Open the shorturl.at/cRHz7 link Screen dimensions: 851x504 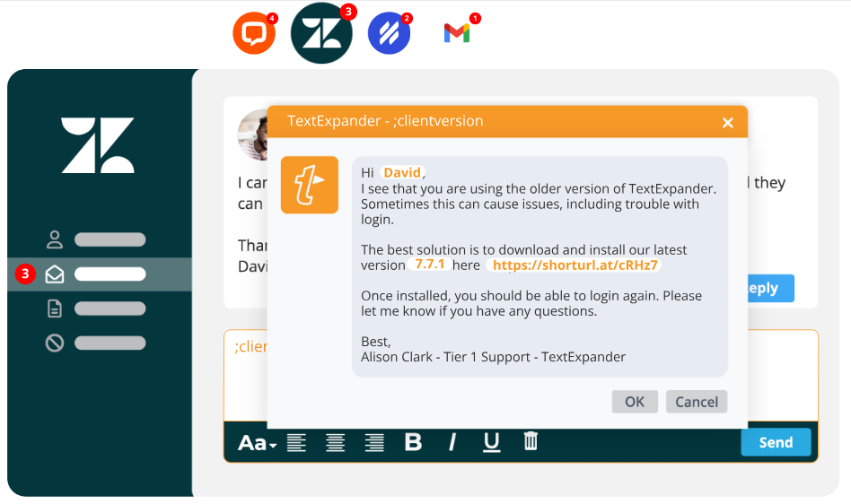[575, 265]
